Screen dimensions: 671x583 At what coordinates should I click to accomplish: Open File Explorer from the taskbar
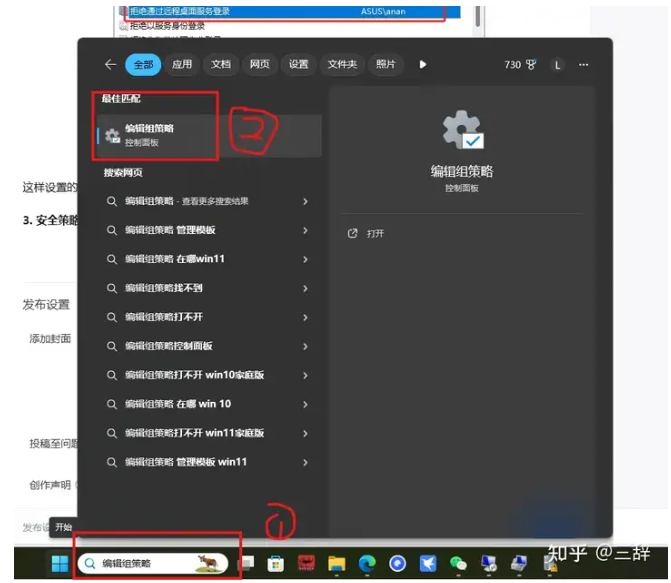pos(337,564)
